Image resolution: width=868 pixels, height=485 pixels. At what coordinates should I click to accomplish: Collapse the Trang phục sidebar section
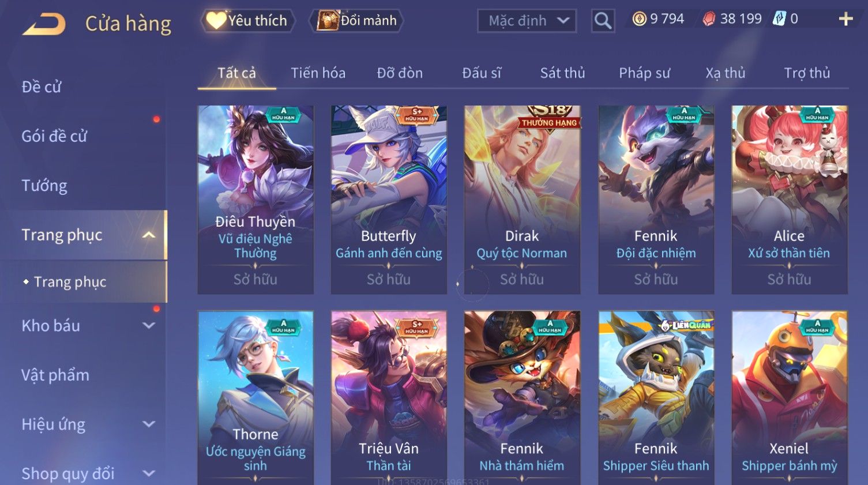149,235
